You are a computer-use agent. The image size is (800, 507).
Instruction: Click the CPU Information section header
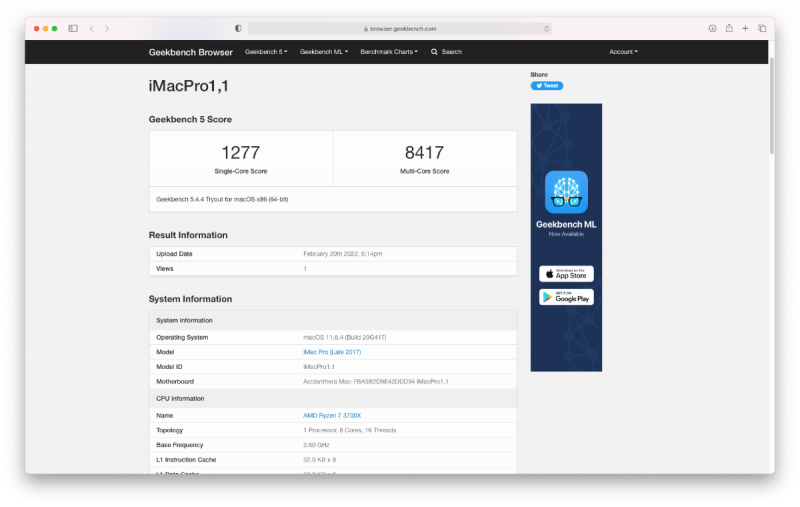[180, 399]
